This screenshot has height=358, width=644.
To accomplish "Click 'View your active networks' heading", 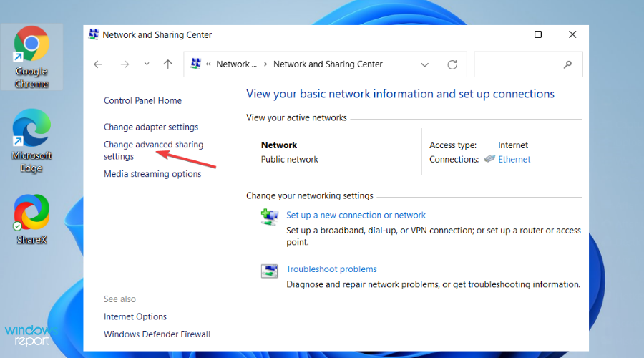I will [x=296, y=117].
